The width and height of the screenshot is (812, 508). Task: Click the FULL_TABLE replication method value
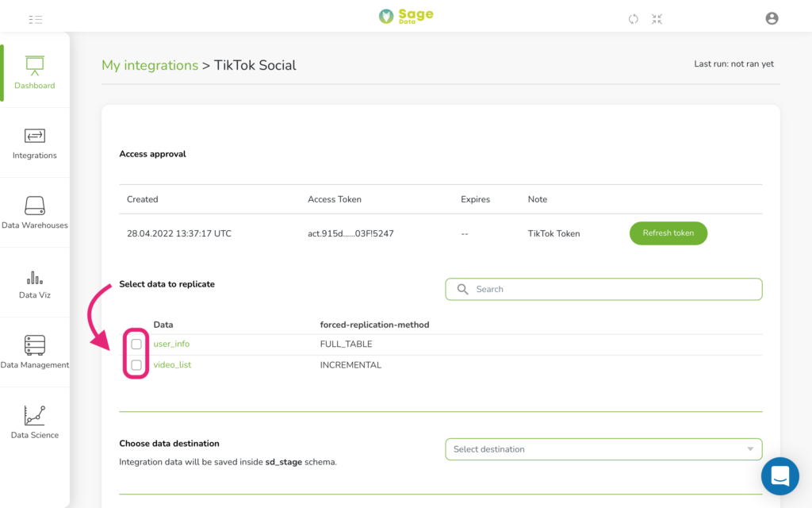pyautogui.click(x=346, y=344)
